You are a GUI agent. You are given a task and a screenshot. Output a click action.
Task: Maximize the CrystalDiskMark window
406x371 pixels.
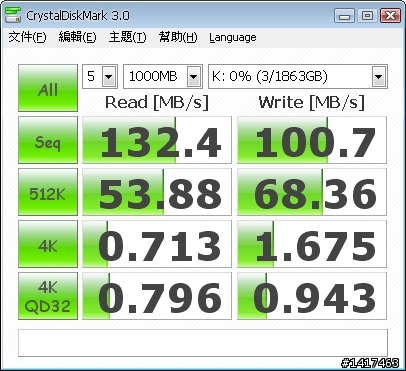click(367, 15)
